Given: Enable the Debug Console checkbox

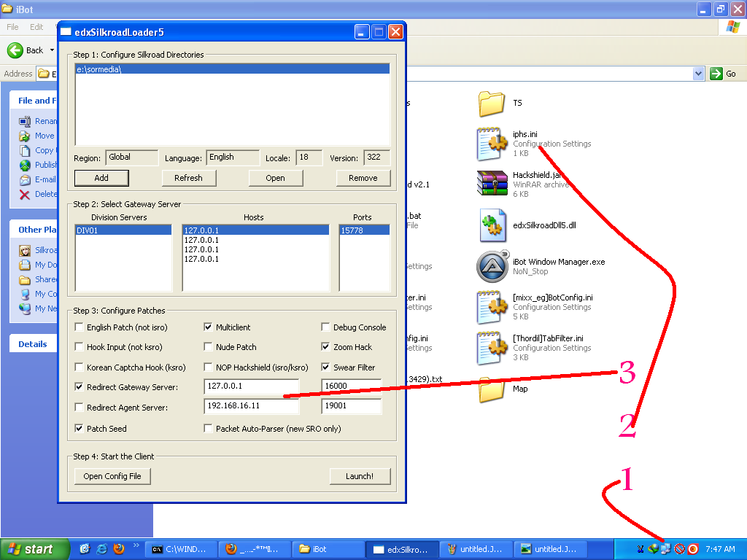Looking at the screenshot, I should click(x=325, y=327).
